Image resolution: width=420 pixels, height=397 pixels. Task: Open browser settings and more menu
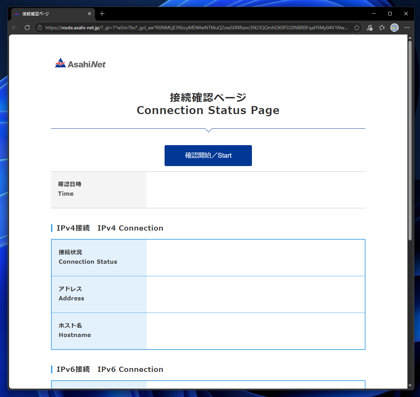click(x=407, y=28)
